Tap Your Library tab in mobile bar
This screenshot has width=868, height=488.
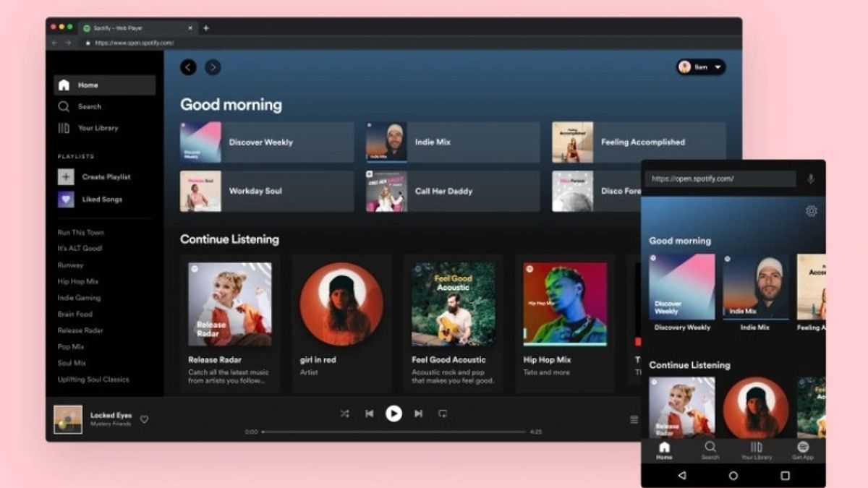pos(757,451)
